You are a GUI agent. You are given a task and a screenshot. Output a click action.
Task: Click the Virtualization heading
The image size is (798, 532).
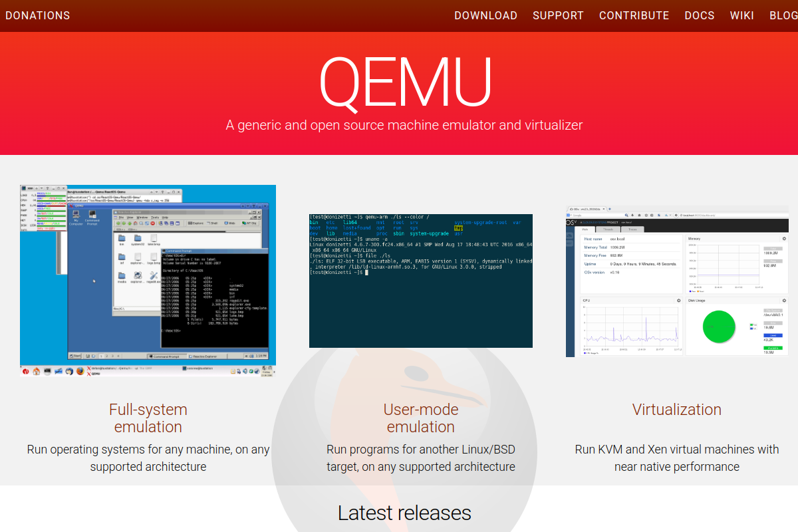point(677,410)
